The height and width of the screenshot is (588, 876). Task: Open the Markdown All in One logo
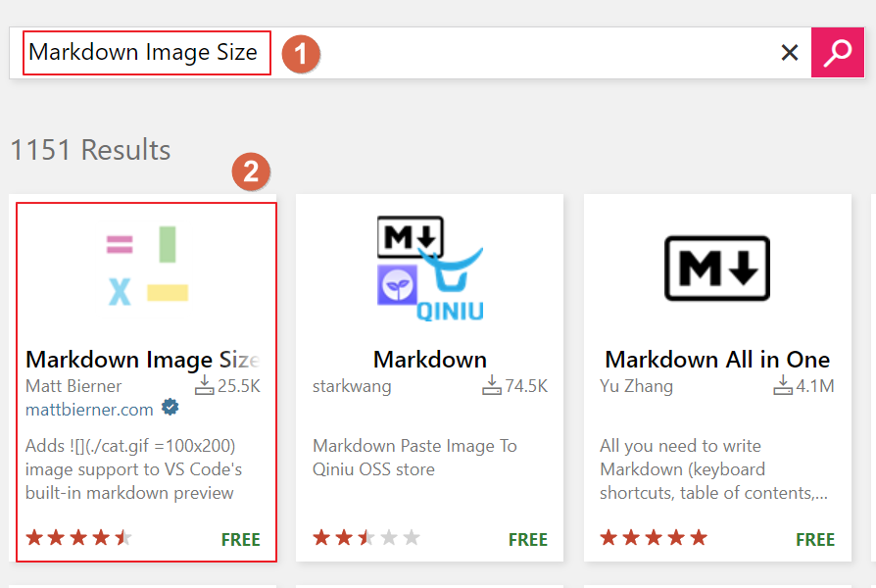point(717,269)
